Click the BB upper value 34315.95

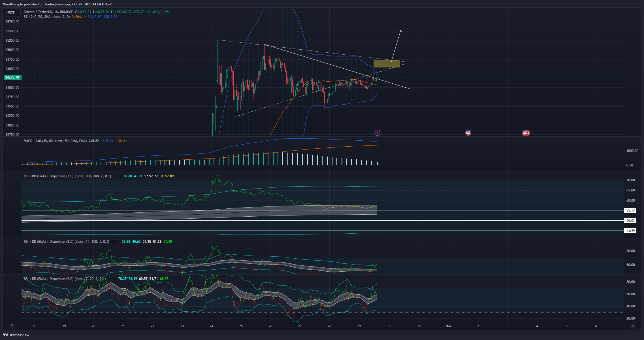point(94,17)
